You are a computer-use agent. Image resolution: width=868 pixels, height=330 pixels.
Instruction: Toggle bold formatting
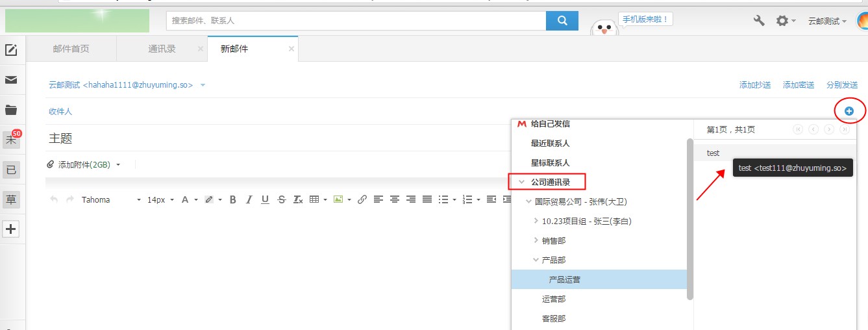click(232, 199)
